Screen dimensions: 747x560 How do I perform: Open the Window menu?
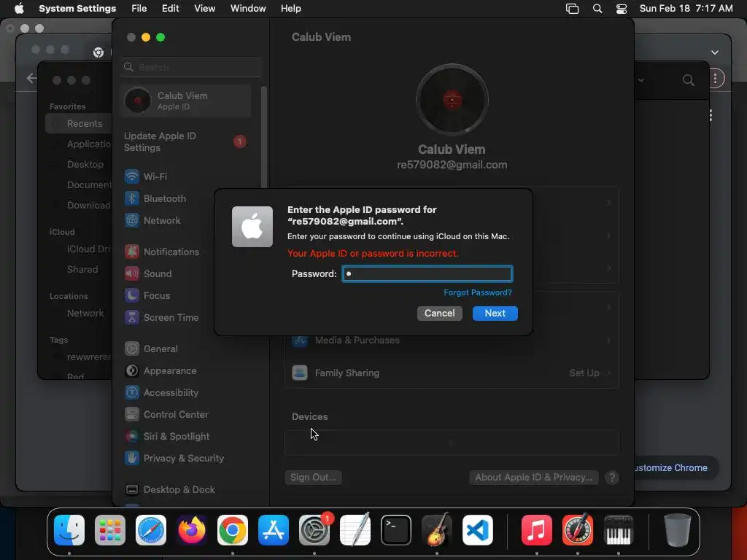click(x=248, y=9)
